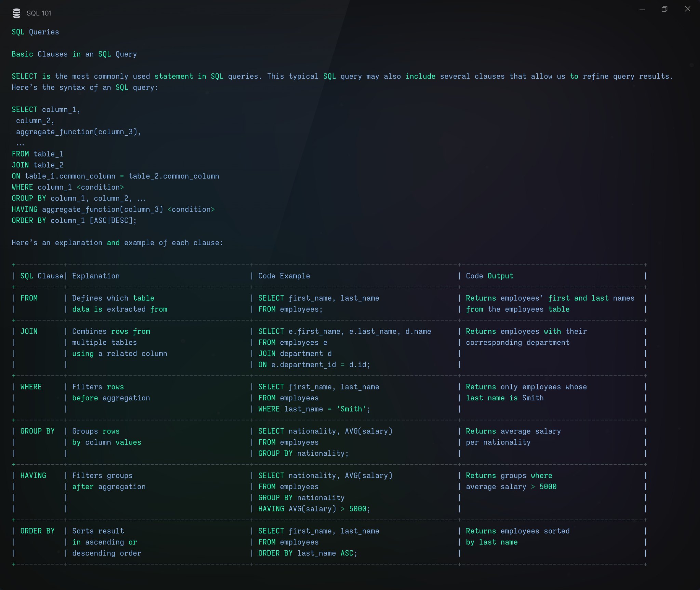Click 'JOIN department d' code line

point(295,354)
